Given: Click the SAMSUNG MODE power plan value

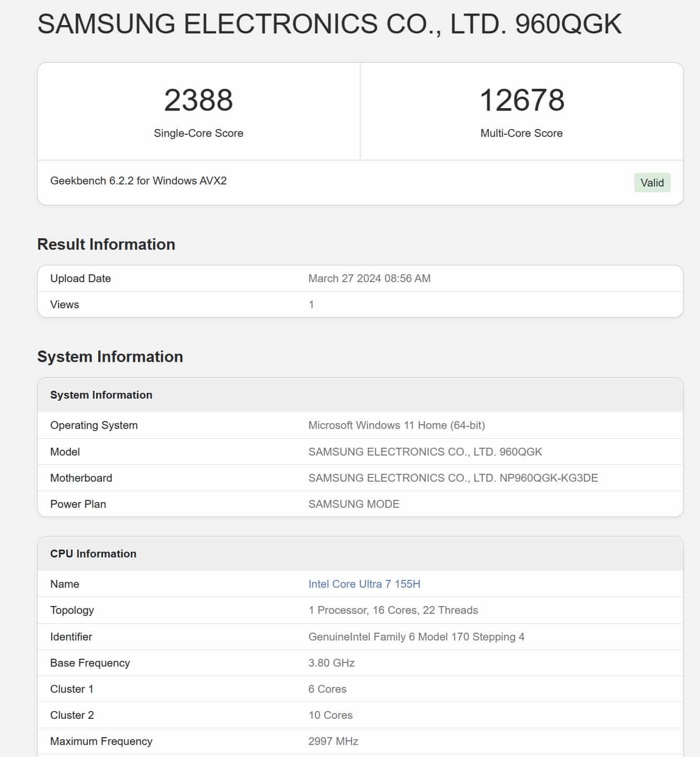Looking at the screenshot, I should pos(354,504).
